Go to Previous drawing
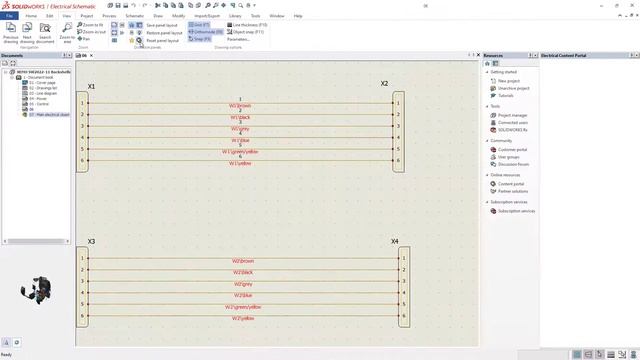Screen dimensions: 640x360 click(11, 33)
